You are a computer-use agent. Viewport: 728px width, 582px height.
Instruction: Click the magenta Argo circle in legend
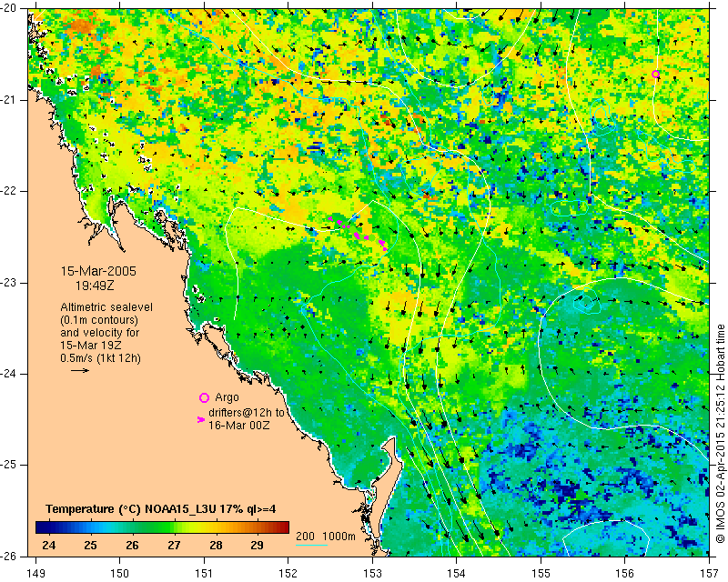[x=204, y=397]
